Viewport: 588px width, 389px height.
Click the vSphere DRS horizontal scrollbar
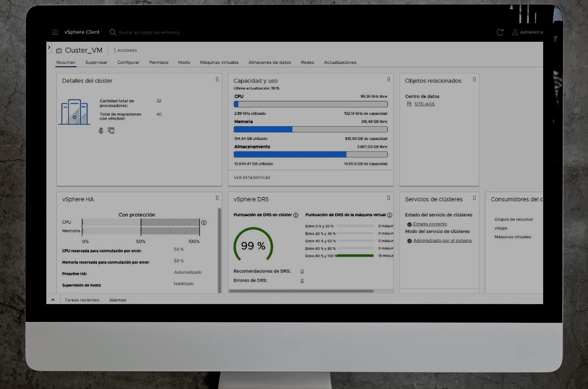[301, 291]
